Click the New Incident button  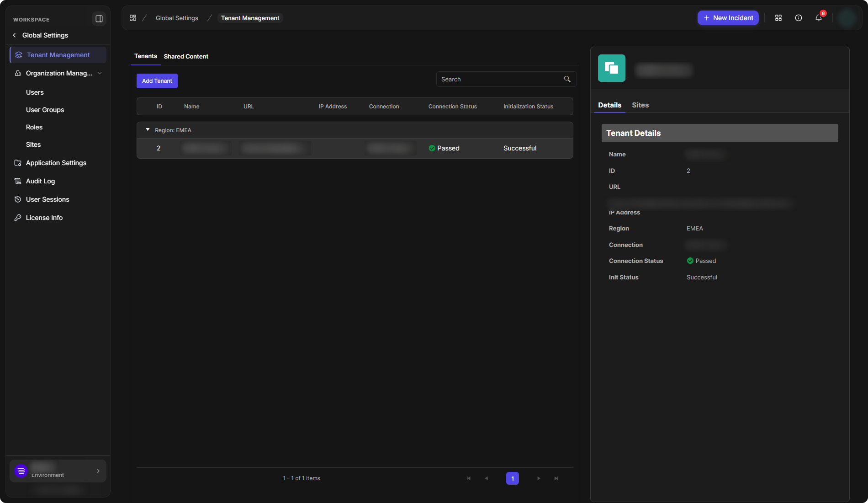tap(728, 18)
